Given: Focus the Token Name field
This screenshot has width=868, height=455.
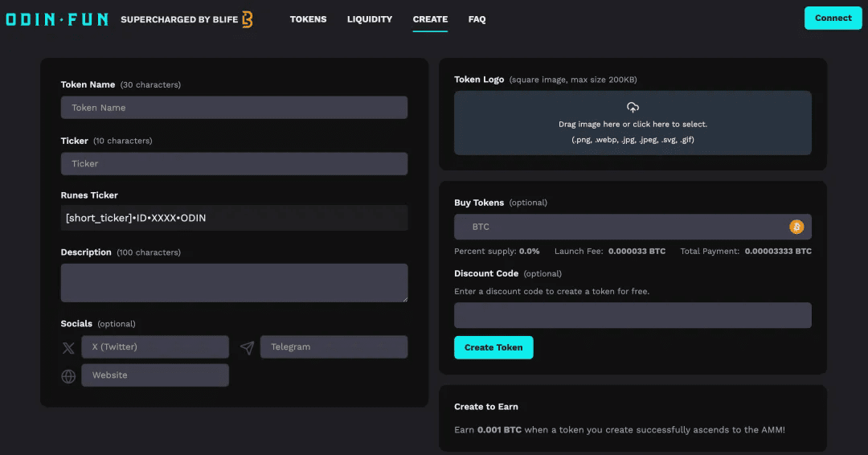Looking at the screenshot, I should (234, 108).
